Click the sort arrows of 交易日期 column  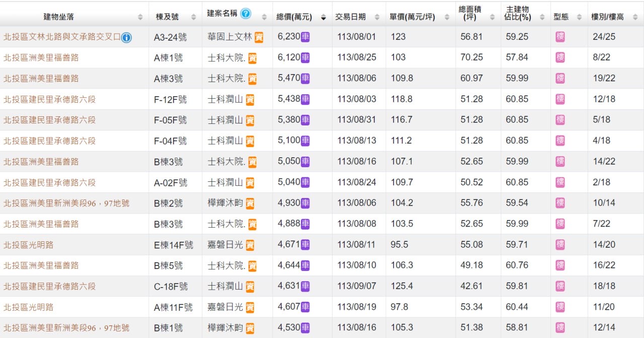377,18
